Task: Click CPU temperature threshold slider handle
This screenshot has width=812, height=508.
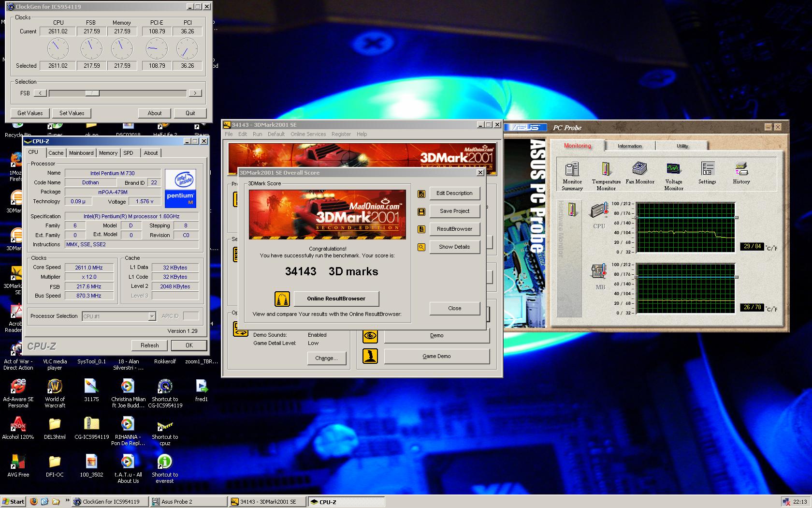Action: tap(737, 218)
